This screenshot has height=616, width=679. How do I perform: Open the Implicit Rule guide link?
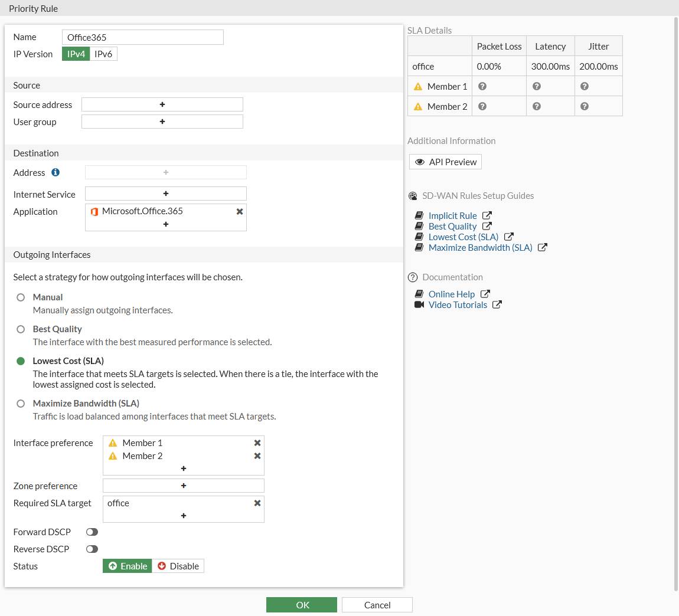[x=452, y=215]
